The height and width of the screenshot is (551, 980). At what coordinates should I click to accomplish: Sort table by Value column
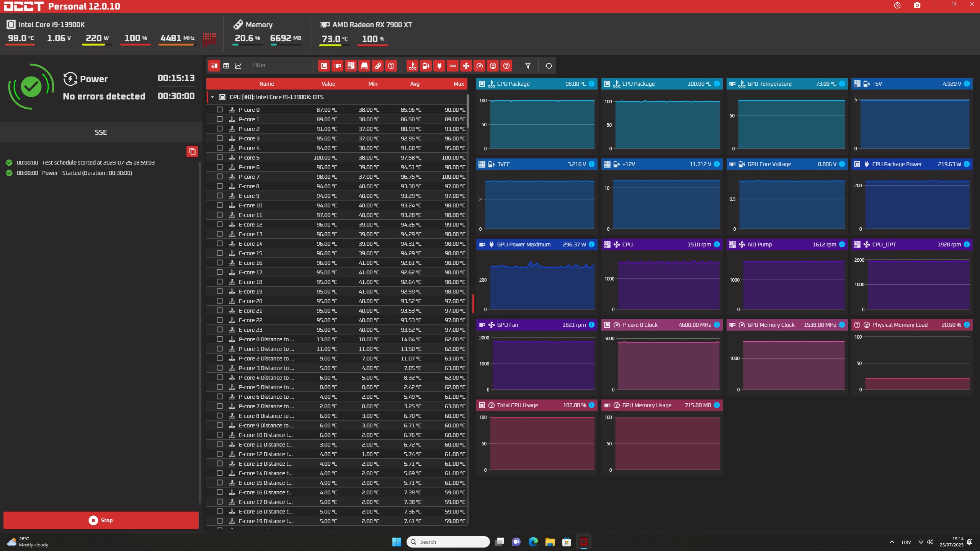[x=328, y=84]
